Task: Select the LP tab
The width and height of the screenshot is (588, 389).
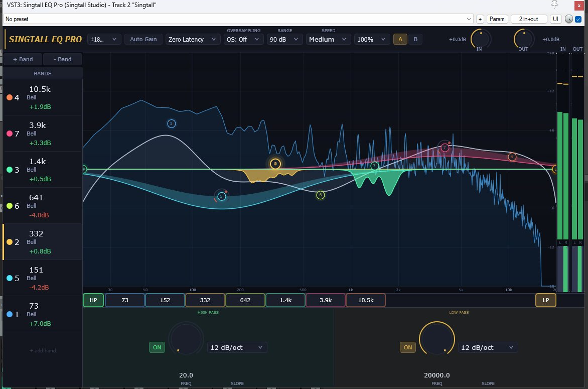Action: [x=546, y=300]
